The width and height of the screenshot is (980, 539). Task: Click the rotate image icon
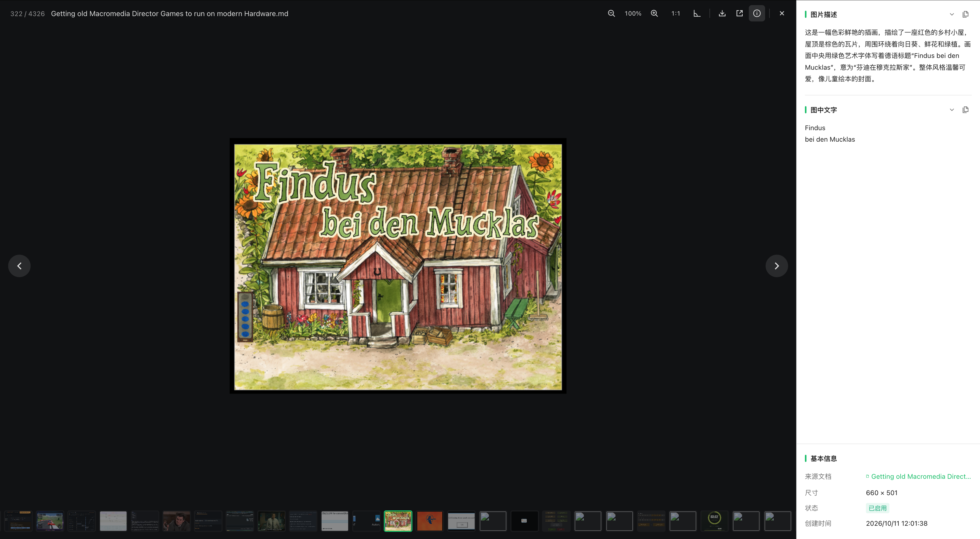[x=697, y=13]
